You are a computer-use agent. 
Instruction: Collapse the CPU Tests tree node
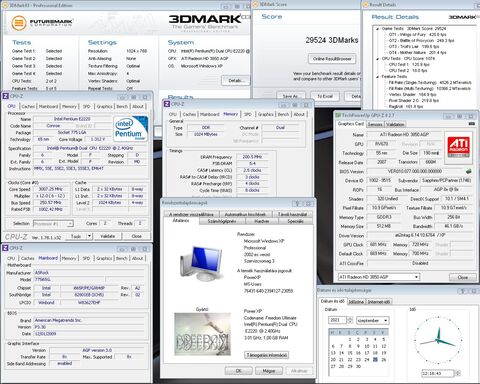(x=378, y=59)
